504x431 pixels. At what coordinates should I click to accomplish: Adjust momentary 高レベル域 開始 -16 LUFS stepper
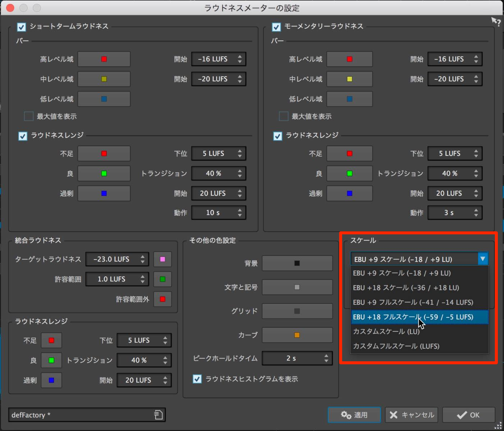coord(476,59)
